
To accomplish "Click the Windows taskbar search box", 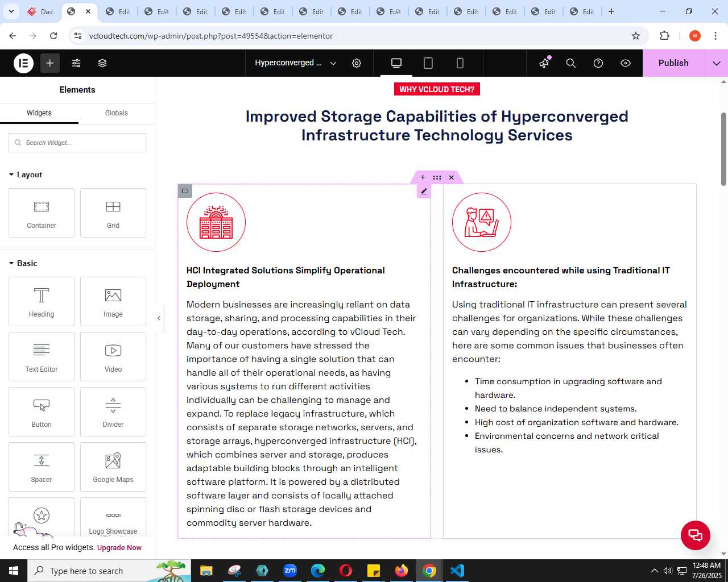I will click(x=109, y=571).
